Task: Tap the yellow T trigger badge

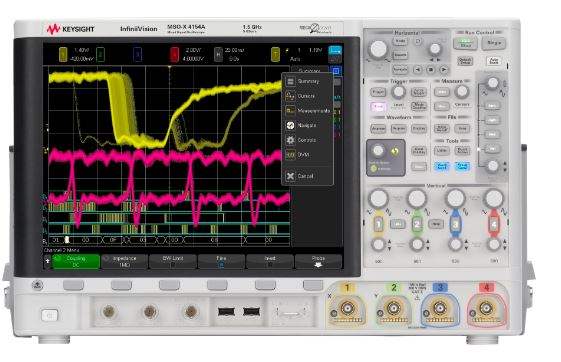Action: click(275, 54)
